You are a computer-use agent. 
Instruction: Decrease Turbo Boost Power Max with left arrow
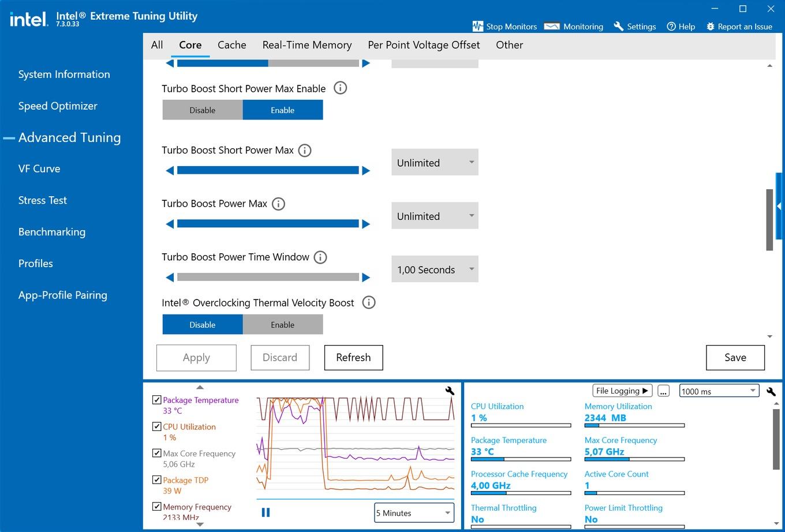coord(170,224)
